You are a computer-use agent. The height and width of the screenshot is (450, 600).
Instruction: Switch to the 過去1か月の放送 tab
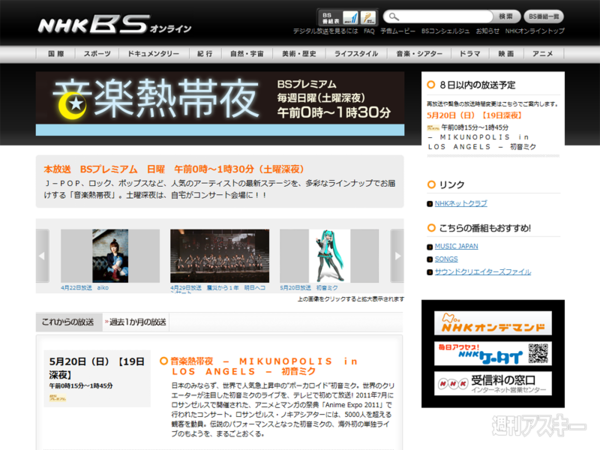click(136, 322)
